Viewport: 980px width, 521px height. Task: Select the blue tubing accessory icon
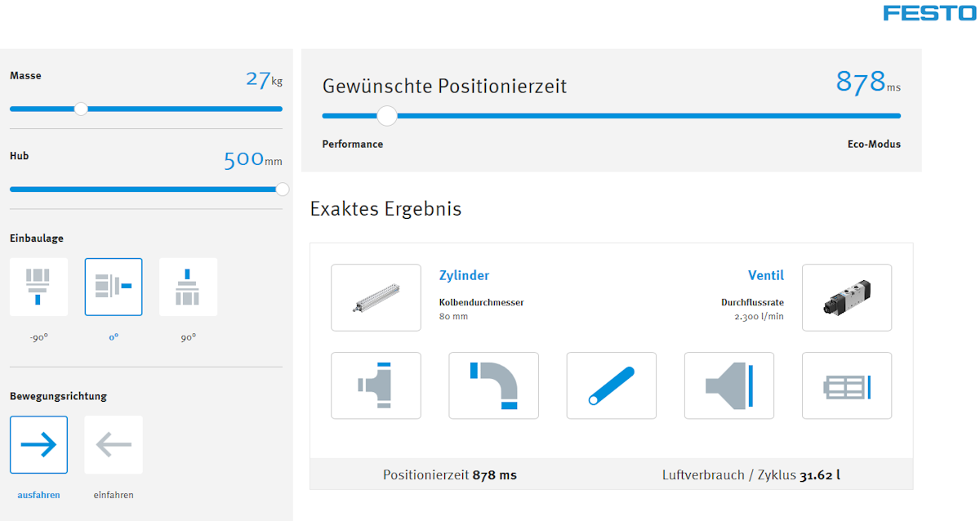click(x=611, y=385)
